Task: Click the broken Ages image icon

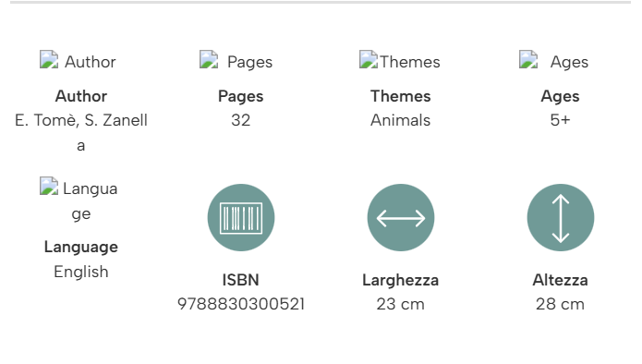Action: (527, 59)
